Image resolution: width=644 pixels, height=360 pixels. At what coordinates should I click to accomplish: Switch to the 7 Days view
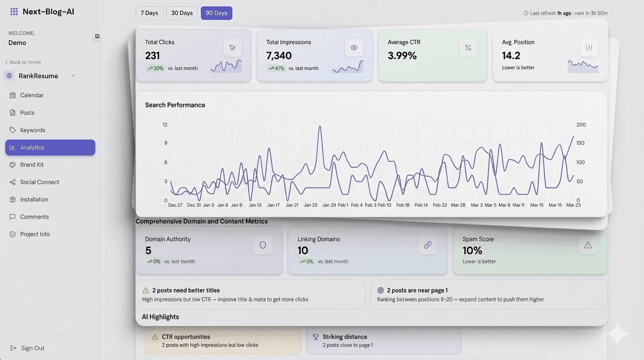point(149,13)
